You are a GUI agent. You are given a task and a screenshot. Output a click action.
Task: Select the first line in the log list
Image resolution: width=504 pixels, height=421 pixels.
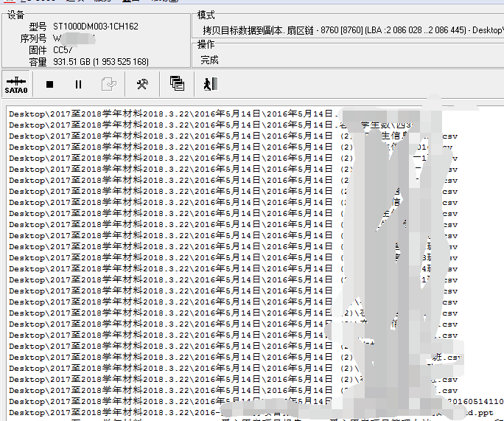click(x=171, y=114)
